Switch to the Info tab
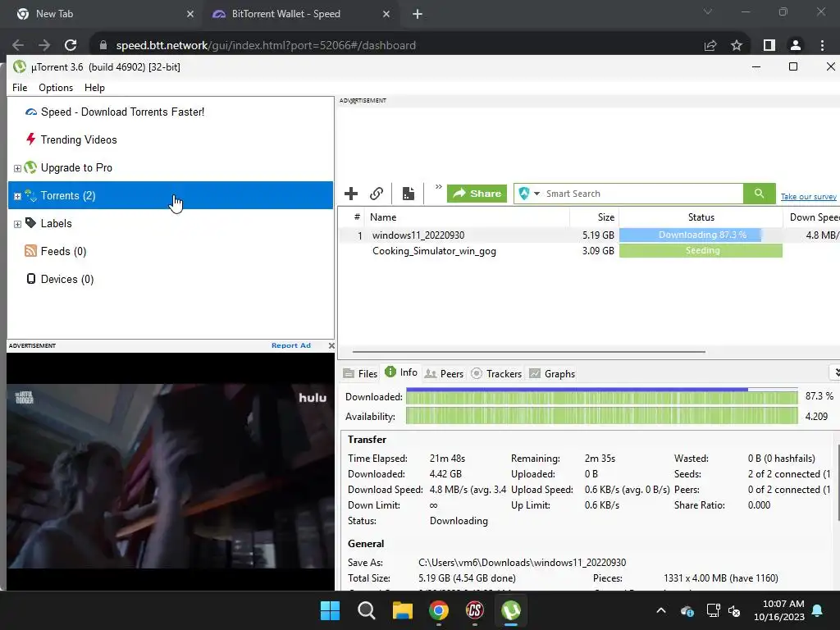This screenshot has height=630, width=840. pos(401,372)
